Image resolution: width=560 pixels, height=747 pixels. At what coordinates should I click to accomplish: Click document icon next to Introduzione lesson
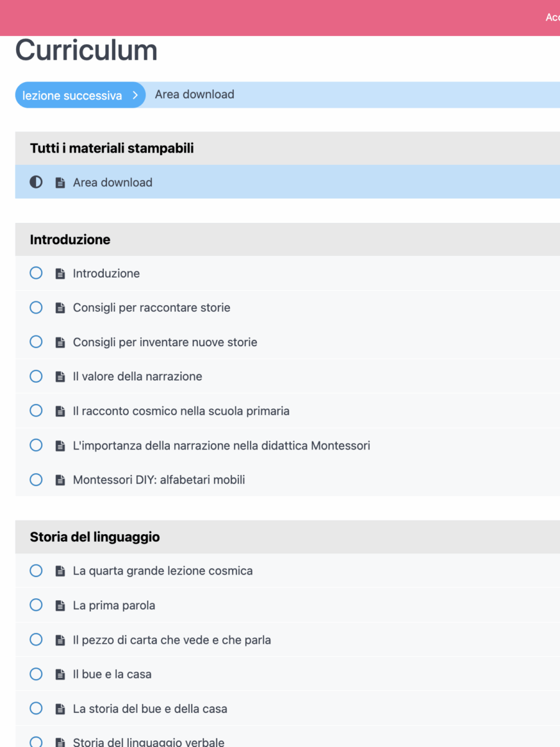[60, 274]
